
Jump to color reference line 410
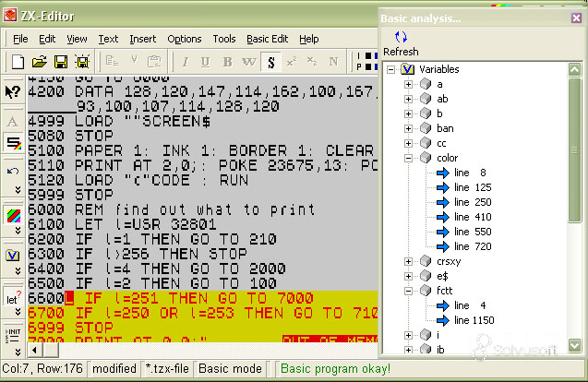click(473, 217)
